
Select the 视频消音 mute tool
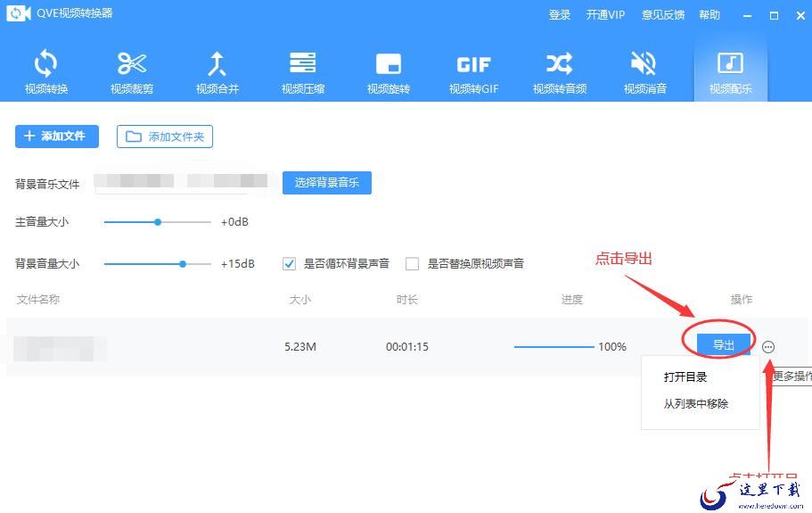[644, 71]
